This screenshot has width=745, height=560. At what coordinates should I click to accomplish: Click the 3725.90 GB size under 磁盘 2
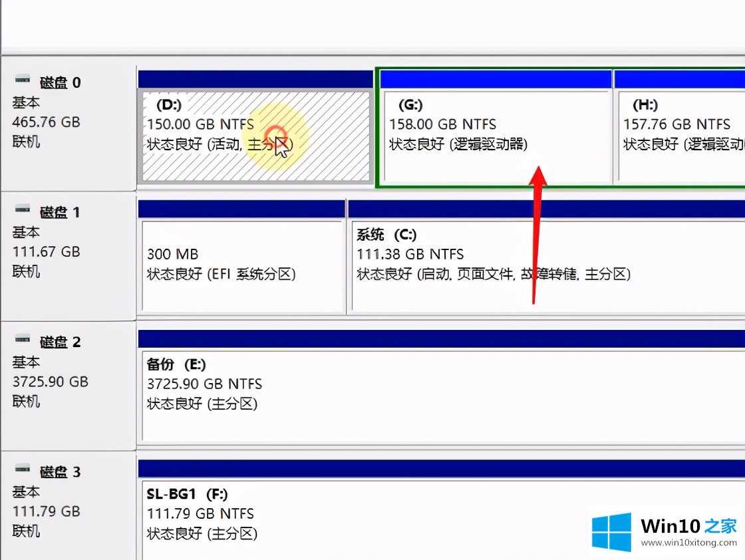(x=51, y=381)
